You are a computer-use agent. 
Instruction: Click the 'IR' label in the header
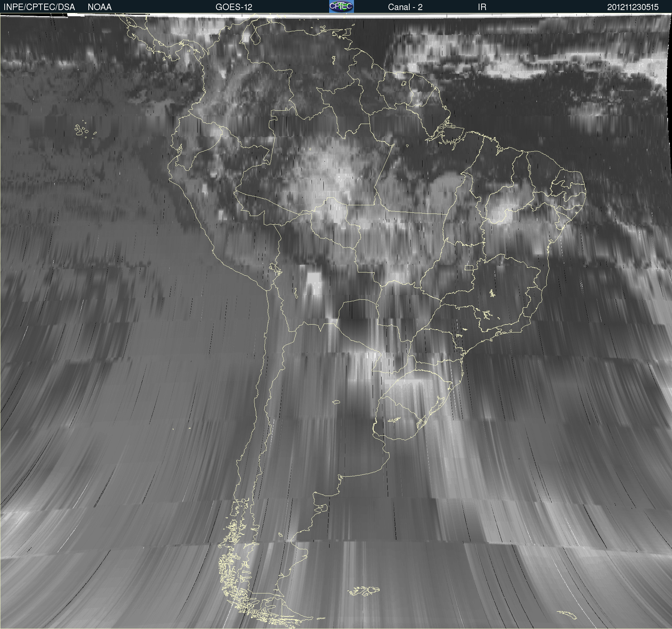click(482, 7)
